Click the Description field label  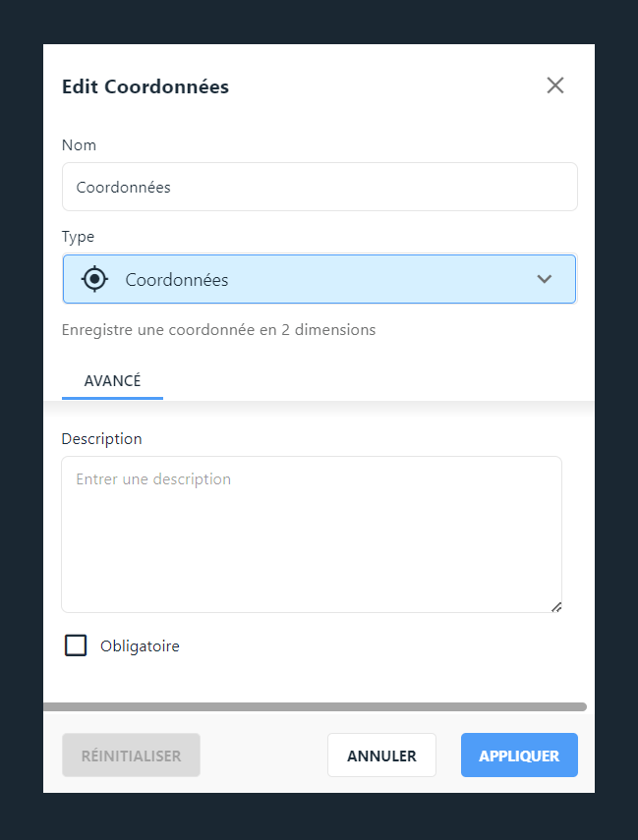(102, 439)
